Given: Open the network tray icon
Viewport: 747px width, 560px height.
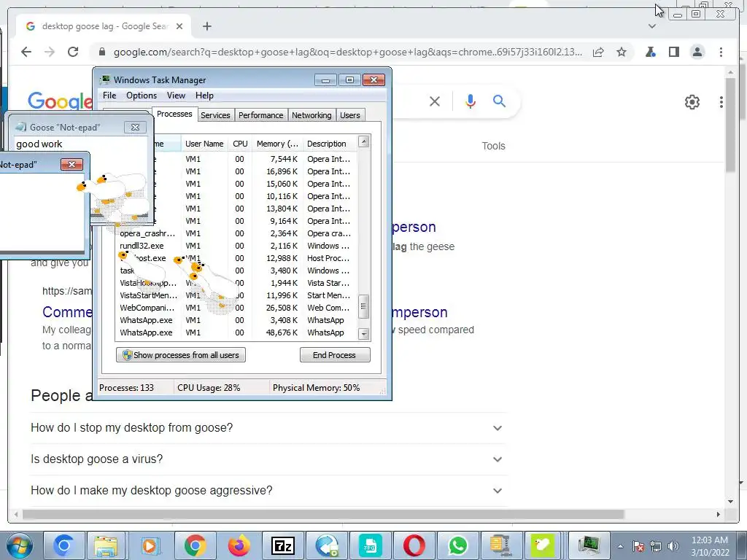Looking at the screenshot, I should 656,547.
